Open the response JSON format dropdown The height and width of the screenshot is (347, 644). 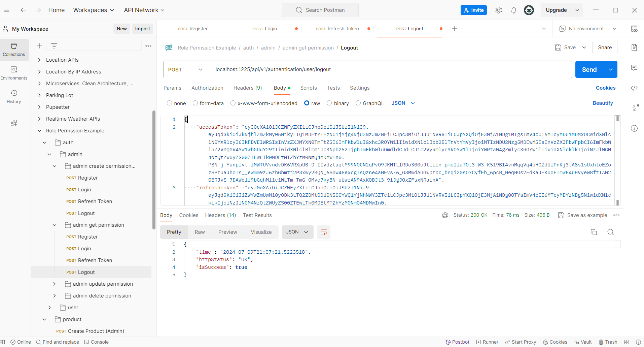297,232
